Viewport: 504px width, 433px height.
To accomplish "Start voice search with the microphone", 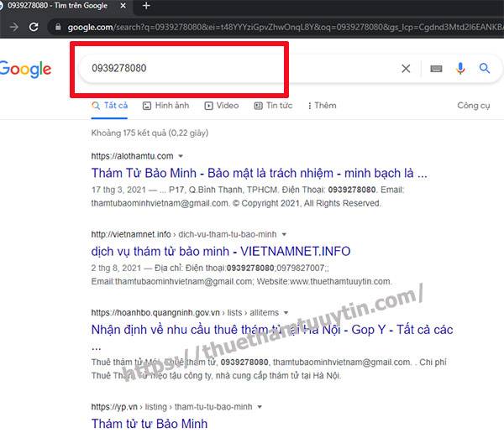I will [460, 69].
